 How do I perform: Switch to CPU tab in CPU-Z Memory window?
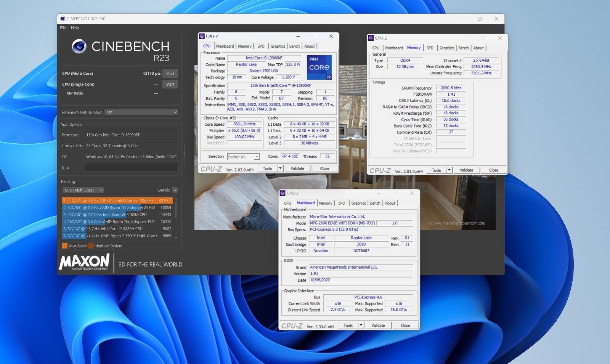coord(376,48)
